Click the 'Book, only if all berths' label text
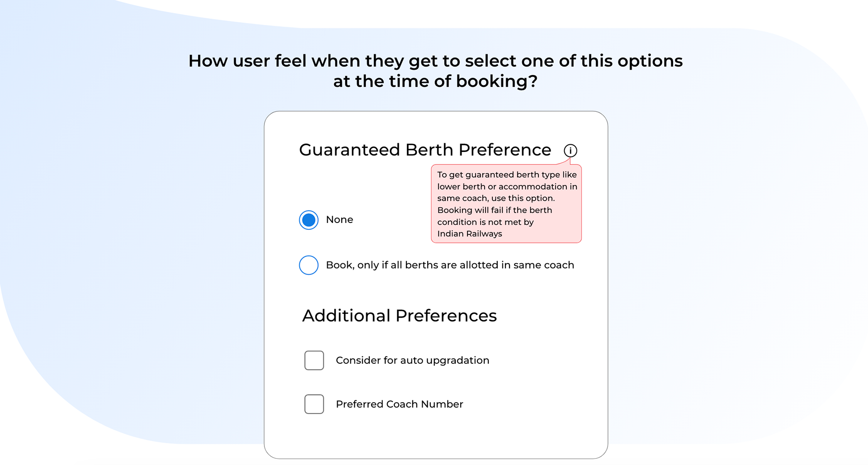Screen dimensions: 868x465 pyautogui.click(x=450, y=265)
